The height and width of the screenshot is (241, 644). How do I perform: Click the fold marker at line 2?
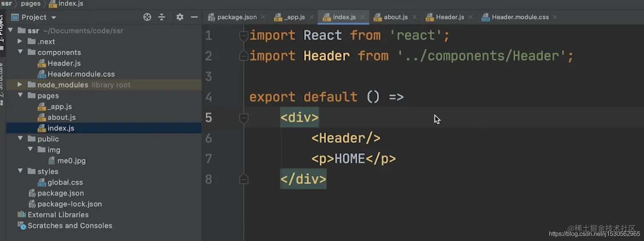coord(244,55)
